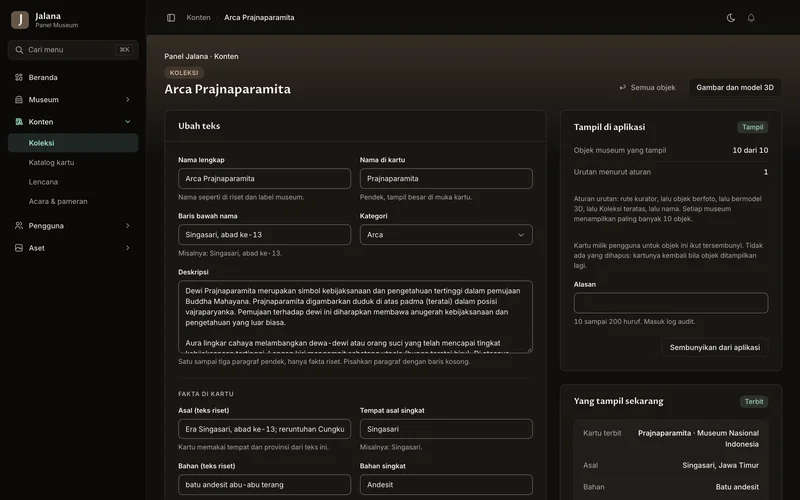Edit the Nama lengkap field
Screen dimensions: 800x500
(x=264, y=179)
